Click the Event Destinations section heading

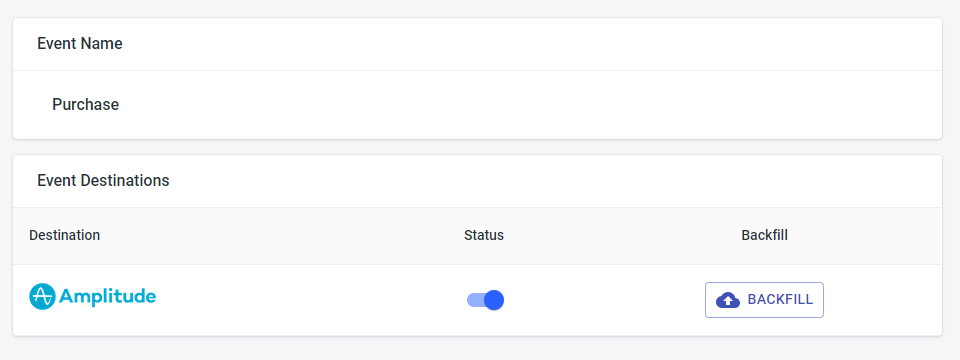103,181
